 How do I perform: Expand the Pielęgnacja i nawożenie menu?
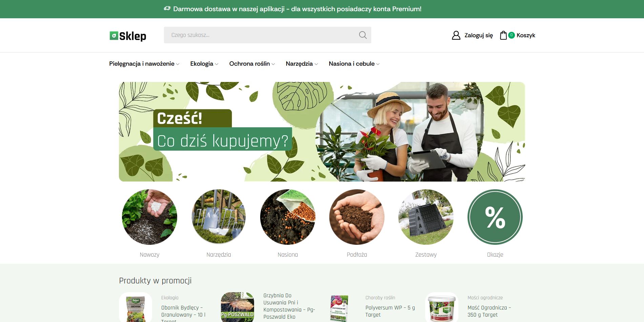[144, 64]
